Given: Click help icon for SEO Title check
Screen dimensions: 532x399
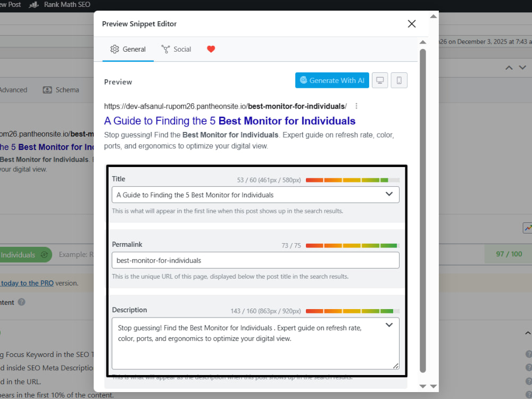Looking at the screenshot, I should tap(529, 354).
